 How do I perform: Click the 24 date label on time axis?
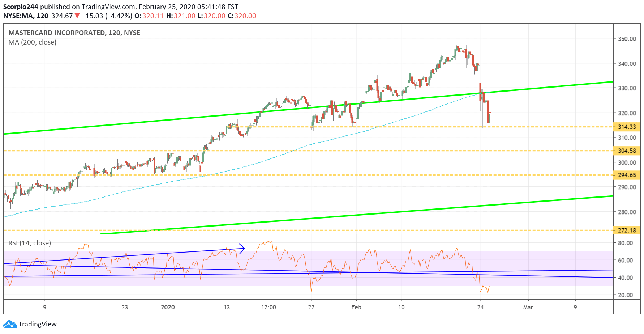click(480, 308)
